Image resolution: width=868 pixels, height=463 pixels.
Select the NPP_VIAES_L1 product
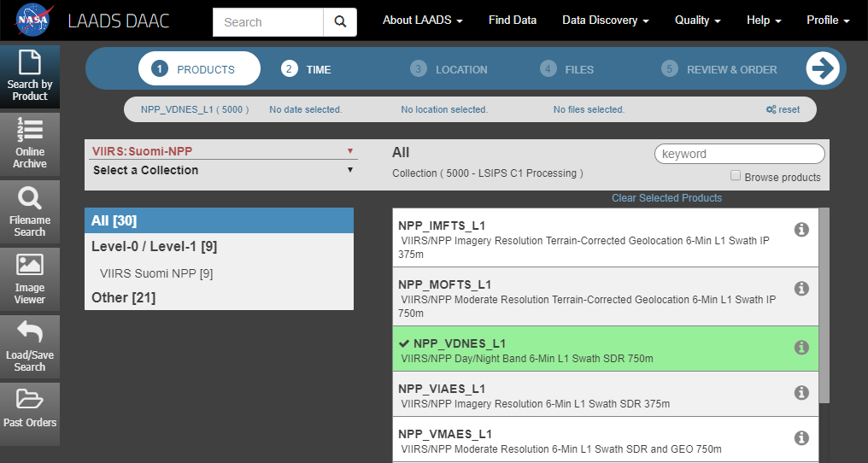606,395
